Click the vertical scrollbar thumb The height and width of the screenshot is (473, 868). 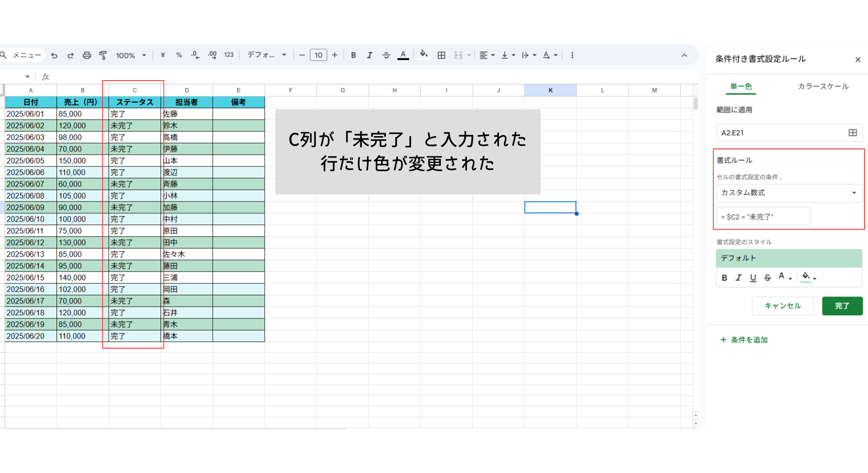(696, 103)
